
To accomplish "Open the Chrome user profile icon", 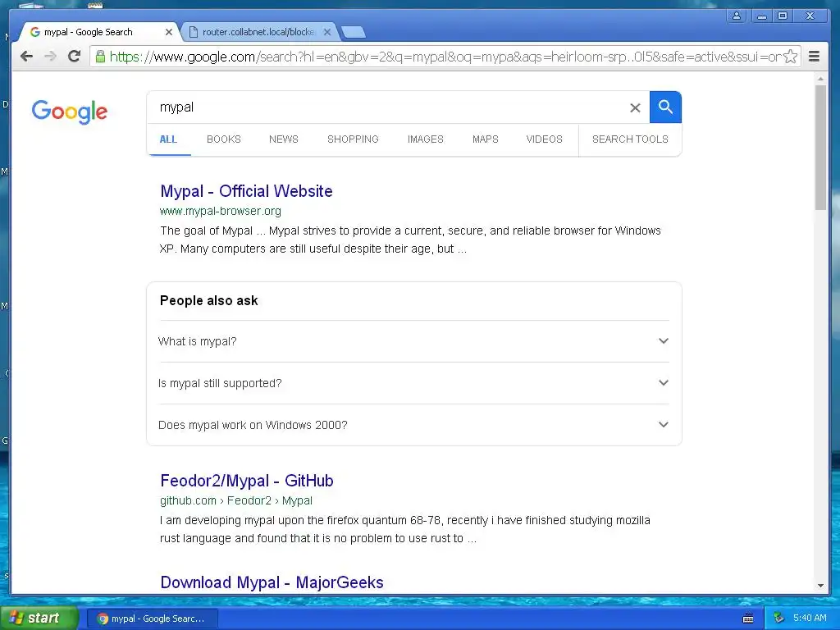I will [737, 16].
